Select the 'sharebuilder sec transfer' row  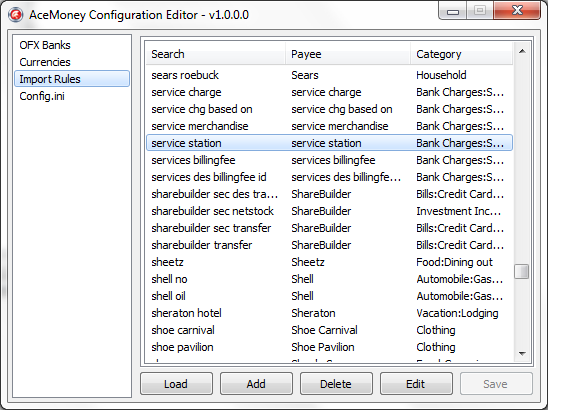click(329, 228)
